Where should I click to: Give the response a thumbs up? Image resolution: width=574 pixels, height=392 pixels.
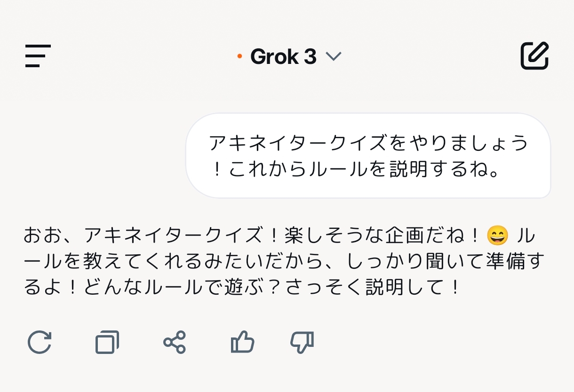pyautogui.click(x=242, y=342)
